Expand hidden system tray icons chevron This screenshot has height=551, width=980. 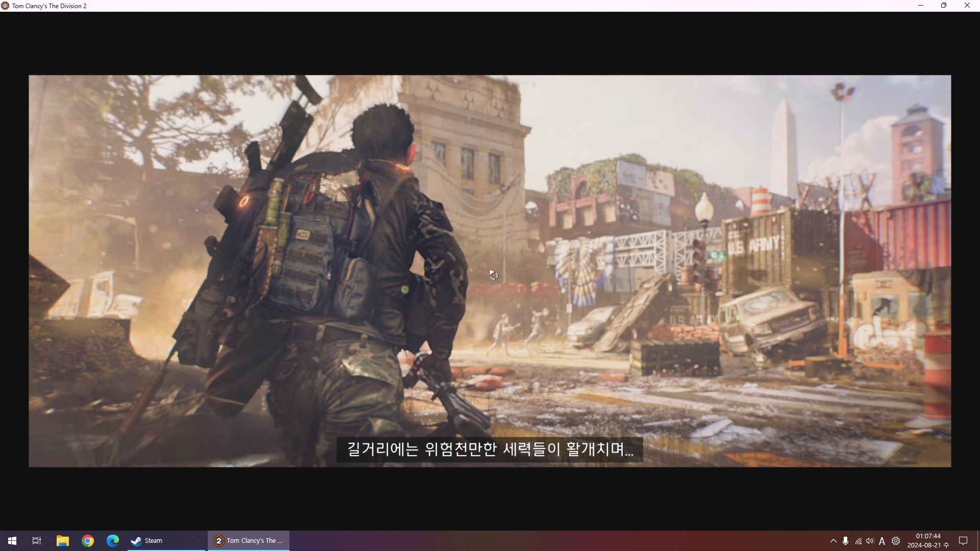[833, 541]
